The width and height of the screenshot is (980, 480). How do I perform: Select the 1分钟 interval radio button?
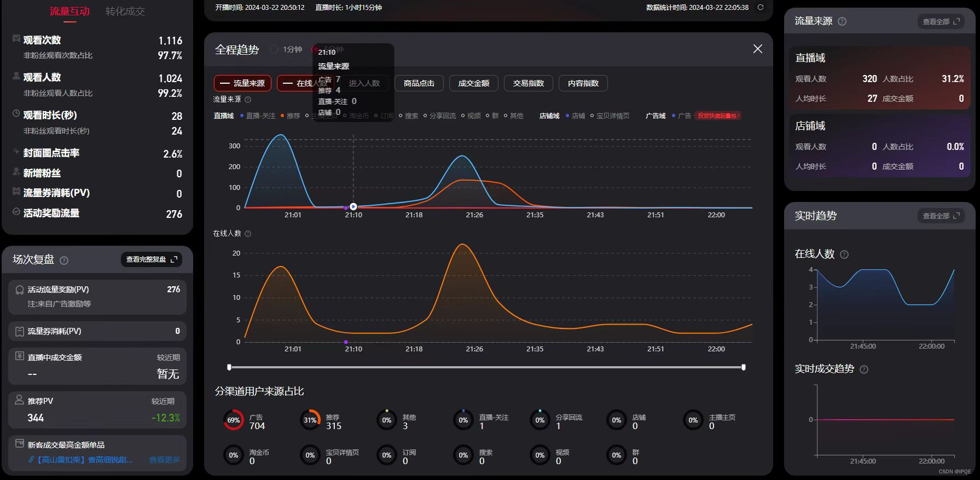pos(274,49)
